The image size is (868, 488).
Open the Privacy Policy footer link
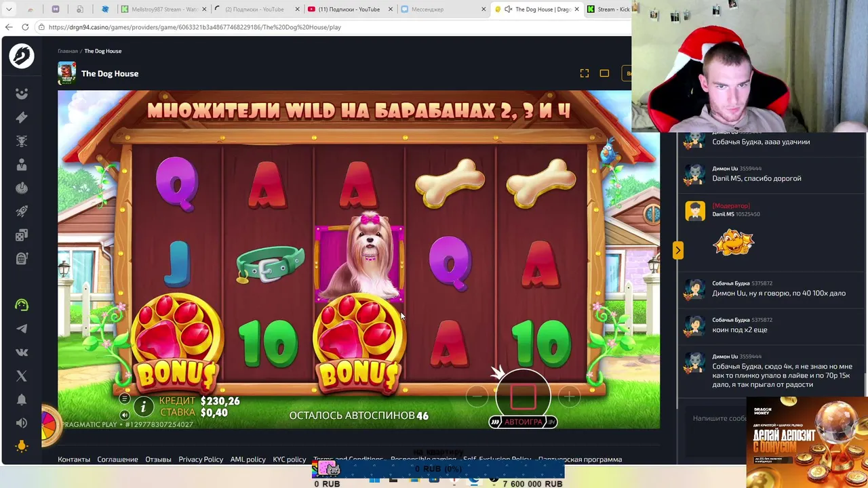(x=201, y=459)
